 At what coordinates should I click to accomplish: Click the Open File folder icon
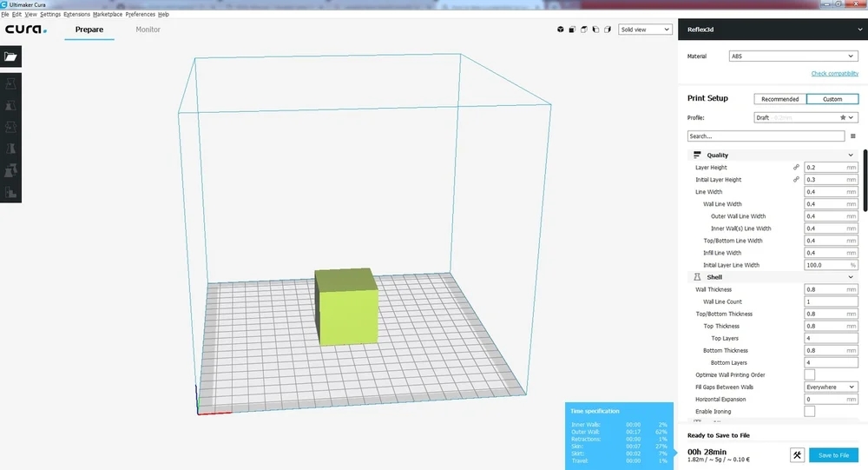pyautogui.click(x=10, y=56)
